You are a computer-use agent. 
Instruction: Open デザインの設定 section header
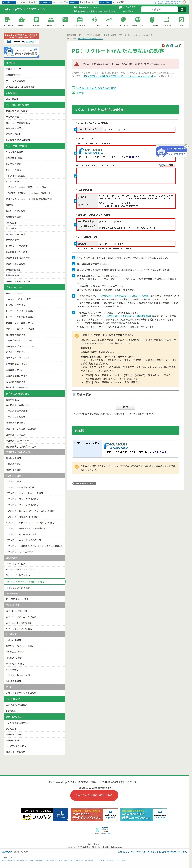pyautogui.click(x=34, y=287)
